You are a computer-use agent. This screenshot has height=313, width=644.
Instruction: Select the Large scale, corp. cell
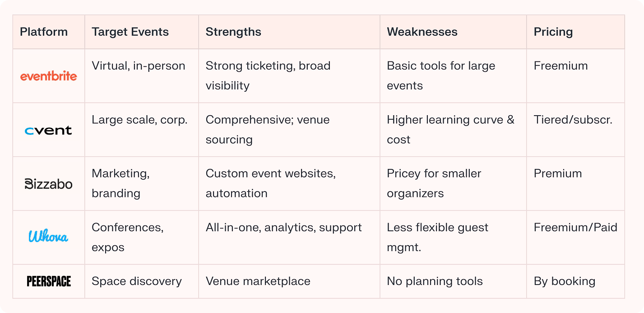click(x=139, y=120)
